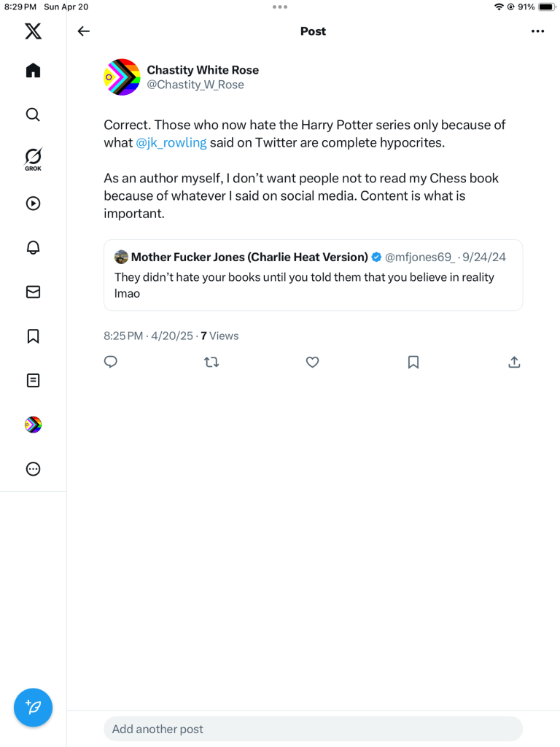Repost this post
The height and width of the screenshot is (747, 560).
tap(211, 362)
